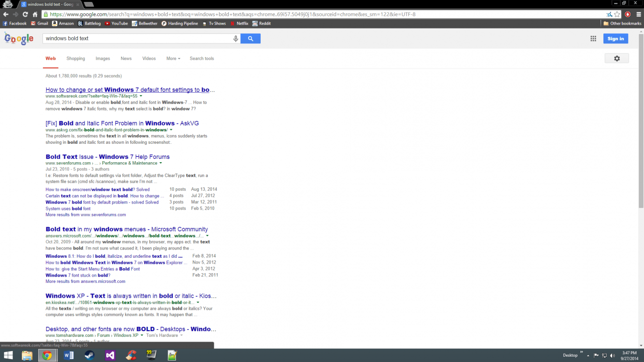Click the blue magnifier search button
This screenshot has height=362, width=644.
point(251,39)
